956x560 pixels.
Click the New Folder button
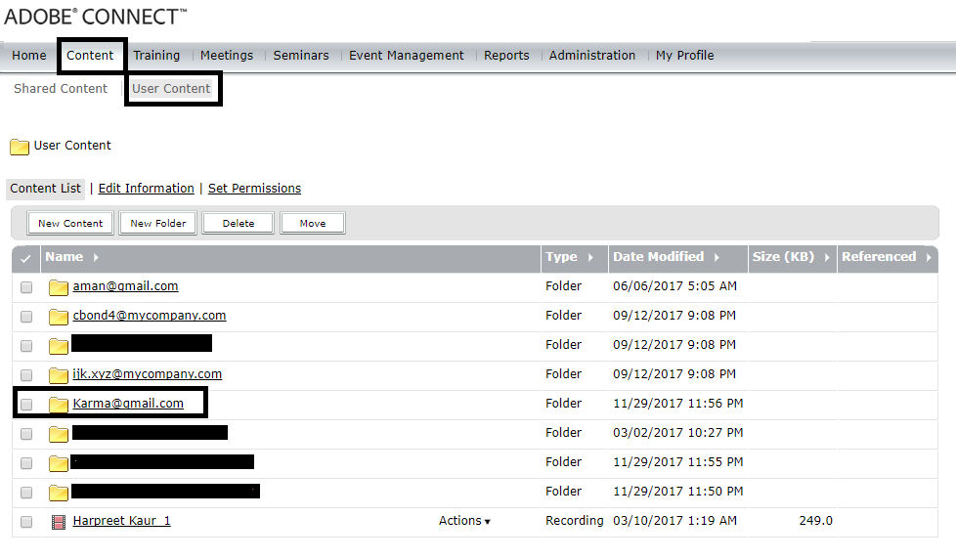[x=157, y=223]
